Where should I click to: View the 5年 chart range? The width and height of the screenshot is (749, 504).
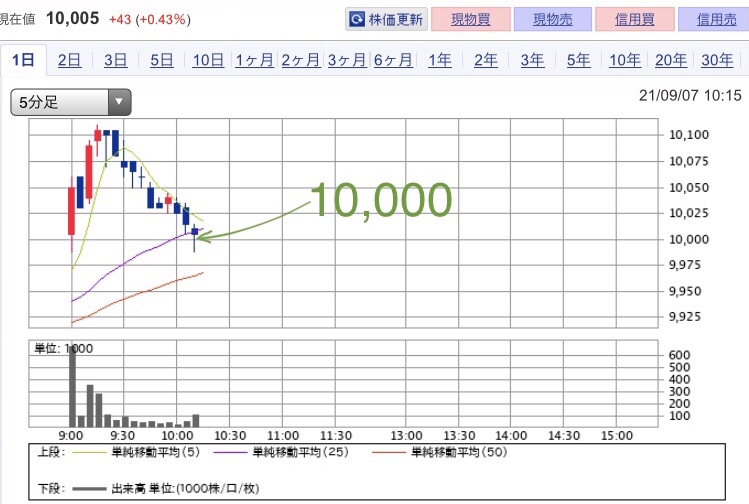click(x=578, y=60)
